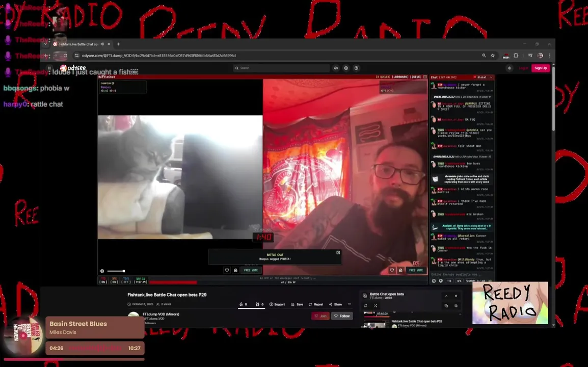Collapse the Battle Chat open beta playlist
The width and height of the screenshot is (588, 367).
tap(446, 296)
